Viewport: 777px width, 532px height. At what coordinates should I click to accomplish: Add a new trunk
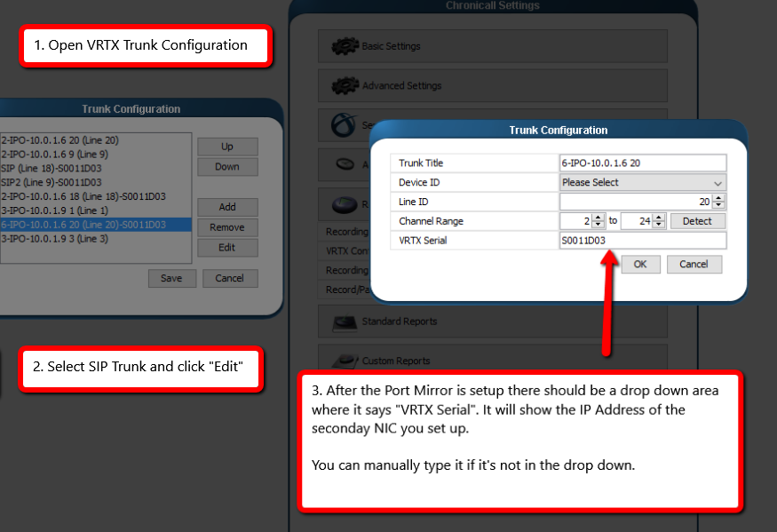[x=227, y=207]
